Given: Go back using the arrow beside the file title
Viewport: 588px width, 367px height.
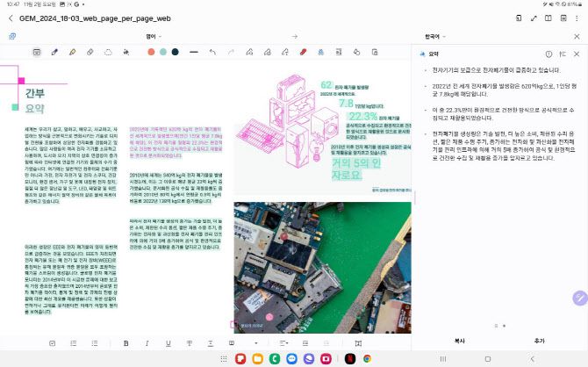Looking at the screenshot, I should click(11, 18).
